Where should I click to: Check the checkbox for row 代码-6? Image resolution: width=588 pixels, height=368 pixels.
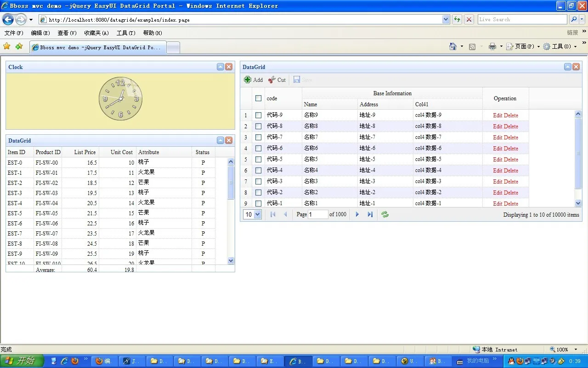[258, 148]
